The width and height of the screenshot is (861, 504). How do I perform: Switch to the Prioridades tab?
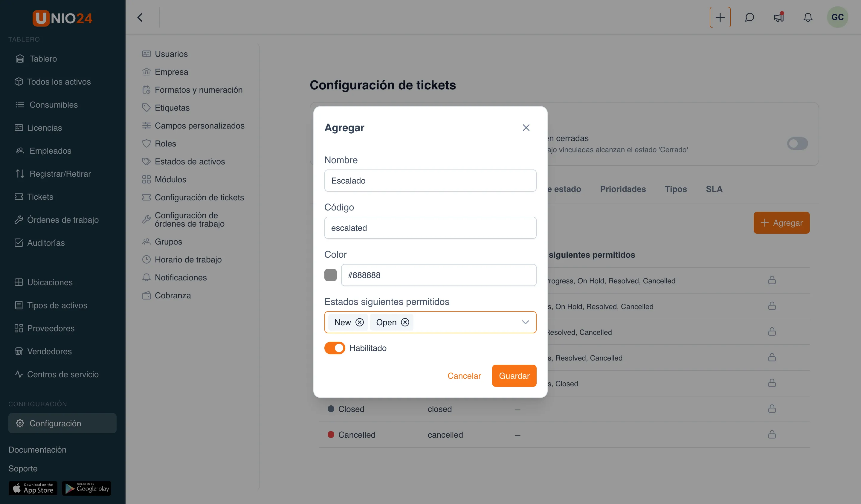[x=622, y=189]
